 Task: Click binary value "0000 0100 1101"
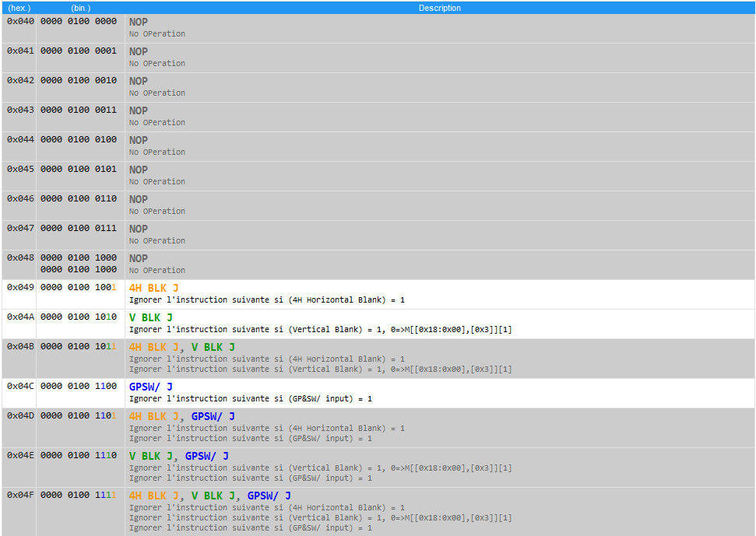click(x=79, y=416)
